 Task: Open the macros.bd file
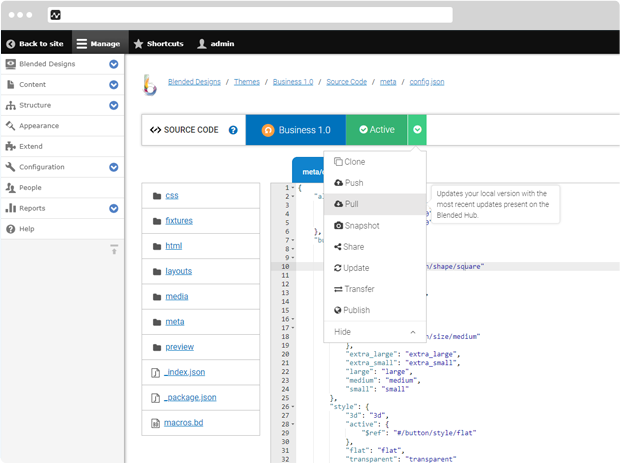pyautogui.click(x=184, y=423)
